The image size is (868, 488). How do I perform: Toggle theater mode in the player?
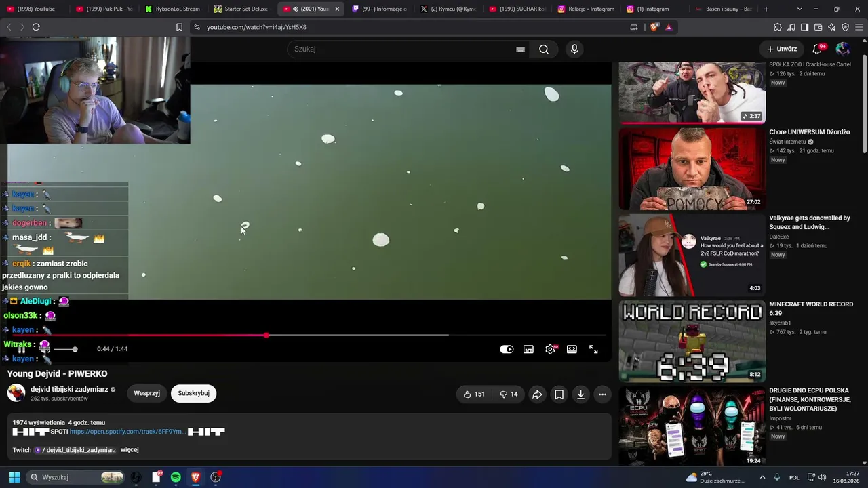(572, 349)
